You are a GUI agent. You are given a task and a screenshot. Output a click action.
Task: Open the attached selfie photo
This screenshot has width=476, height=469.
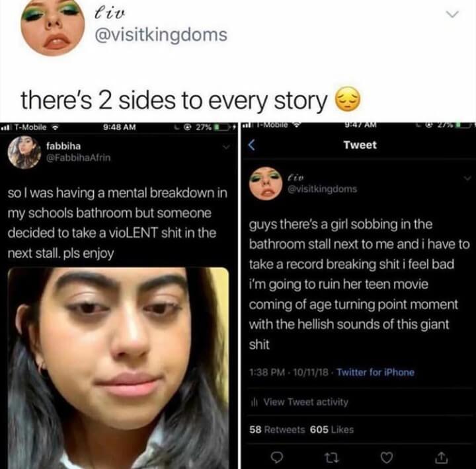(118, 368)
